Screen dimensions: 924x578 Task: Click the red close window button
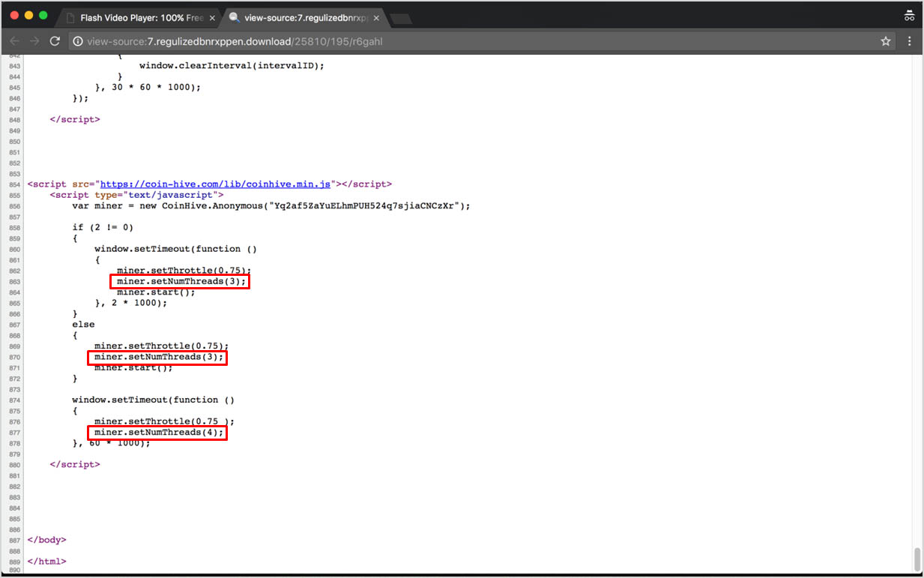click(x=15, y=16)
